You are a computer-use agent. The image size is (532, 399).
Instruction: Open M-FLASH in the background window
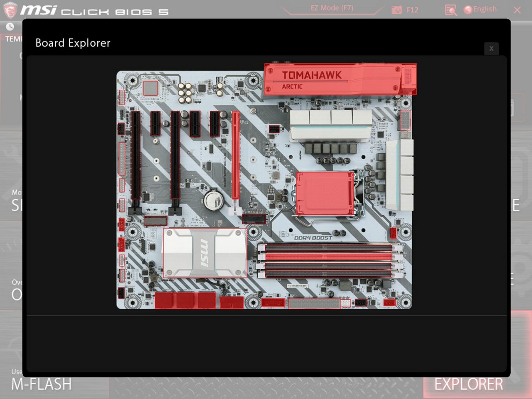pyautogui.click(x=41, y=384)
